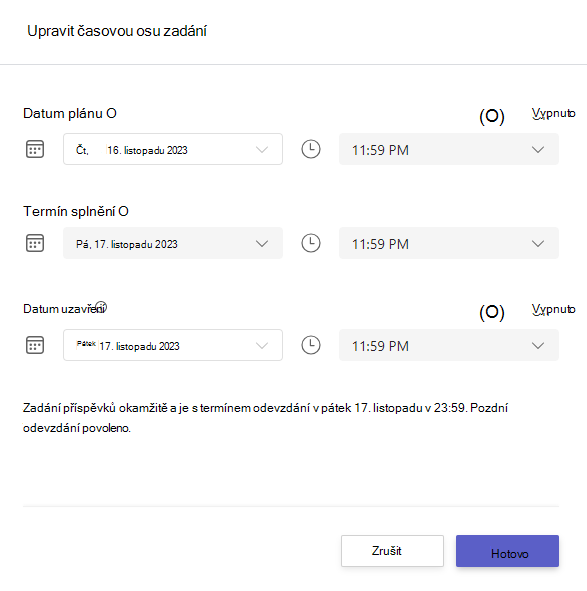
Task: Click the Datum plánu label
Action: (70, 113)
